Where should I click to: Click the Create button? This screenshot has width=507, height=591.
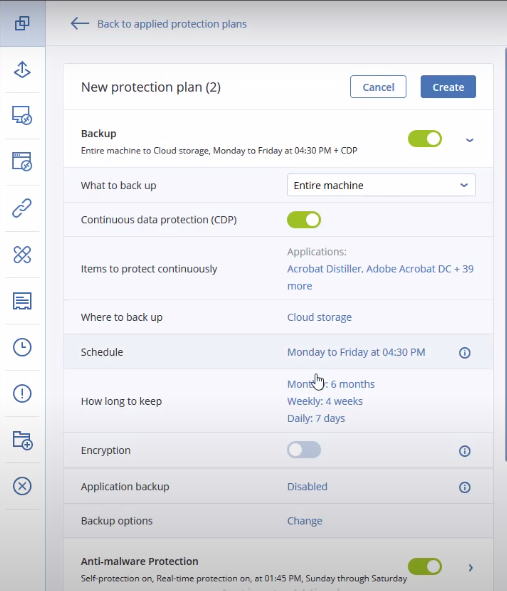coord(448,87)
